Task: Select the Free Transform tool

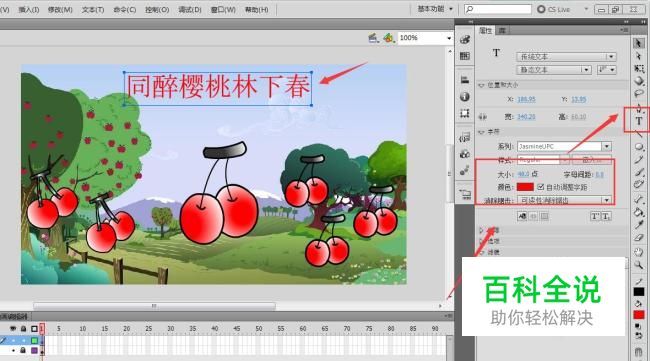Action: click(639, 68)
